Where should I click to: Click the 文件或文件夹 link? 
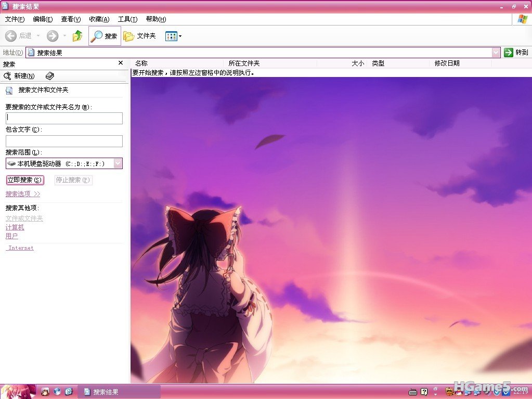pos(24,218)
